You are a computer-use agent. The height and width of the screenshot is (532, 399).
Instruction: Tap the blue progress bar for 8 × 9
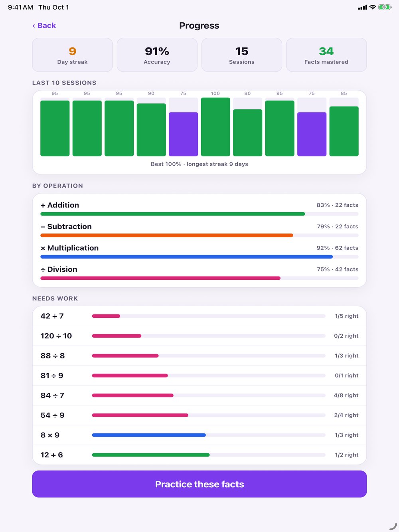coord(149,435)
